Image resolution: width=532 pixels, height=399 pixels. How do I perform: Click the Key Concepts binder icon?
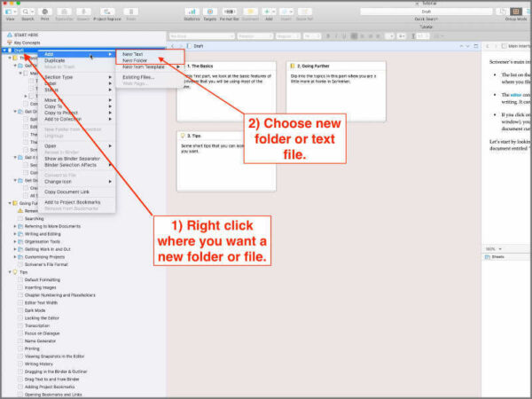[x=10, y=43]
